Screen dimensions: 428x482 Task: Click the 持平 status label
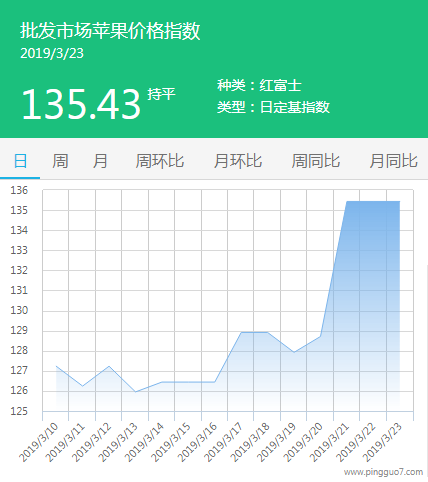[161, 94]
